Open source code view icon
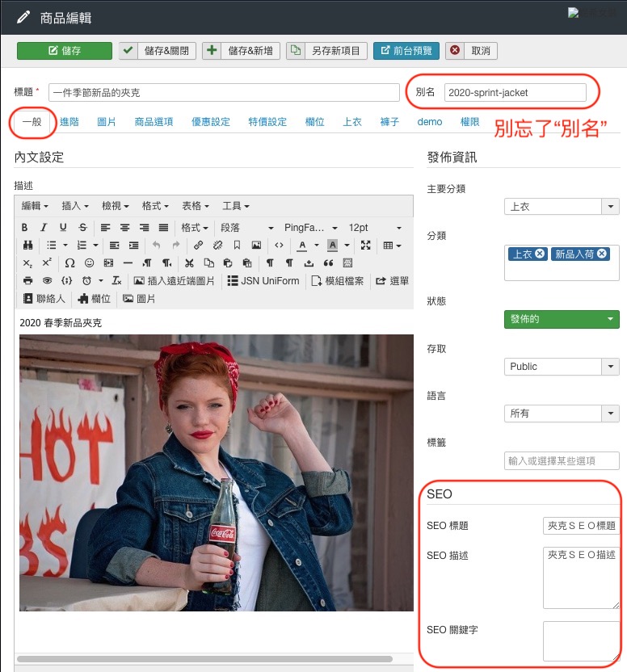 point(280,246)
